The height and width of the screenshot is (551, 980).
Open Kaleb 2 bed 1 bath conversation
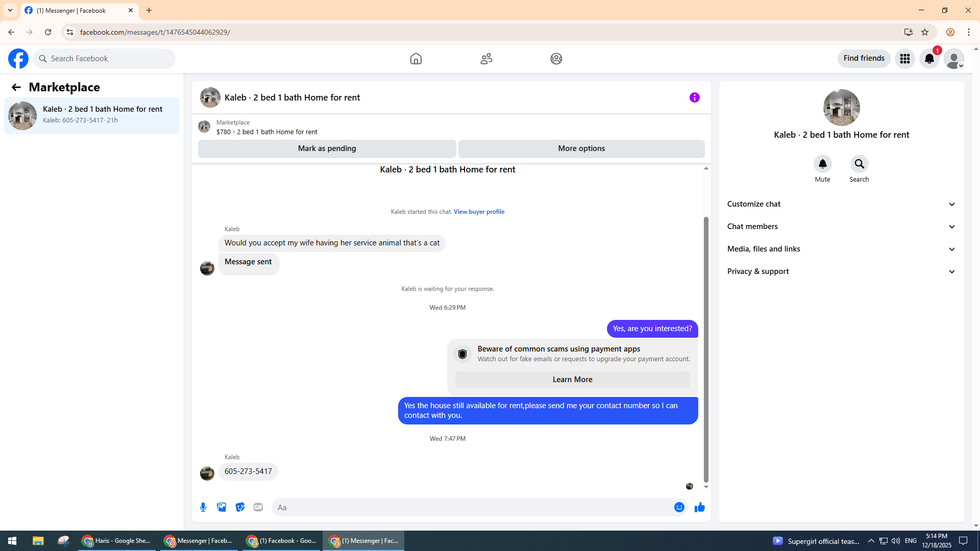92,116
